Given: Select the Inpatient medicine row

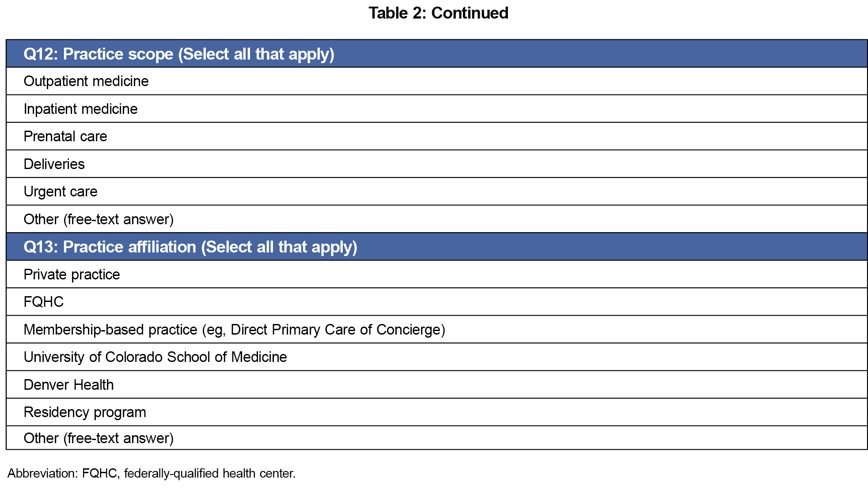Looking at the screenshot, I should point(80,109).
